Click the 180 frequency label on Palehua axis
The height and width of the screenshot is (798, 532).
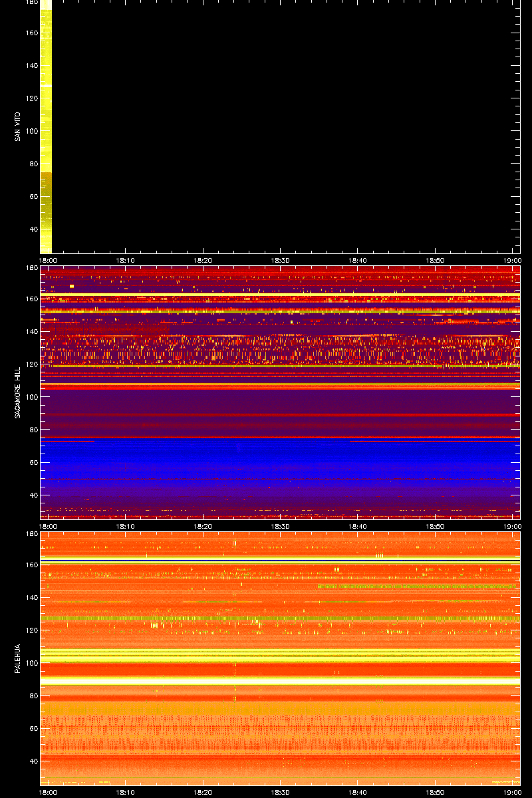[31, 534]
